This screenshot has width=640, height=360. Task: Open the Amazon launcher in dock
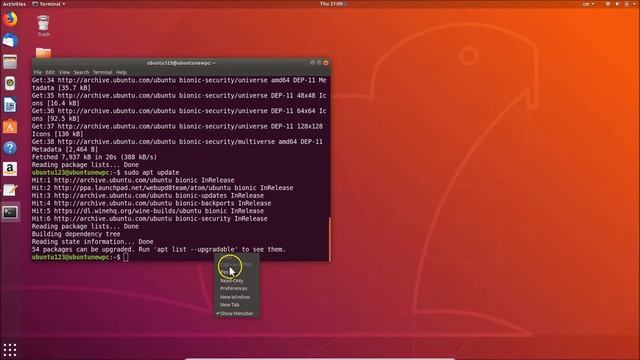click(10, 169)
